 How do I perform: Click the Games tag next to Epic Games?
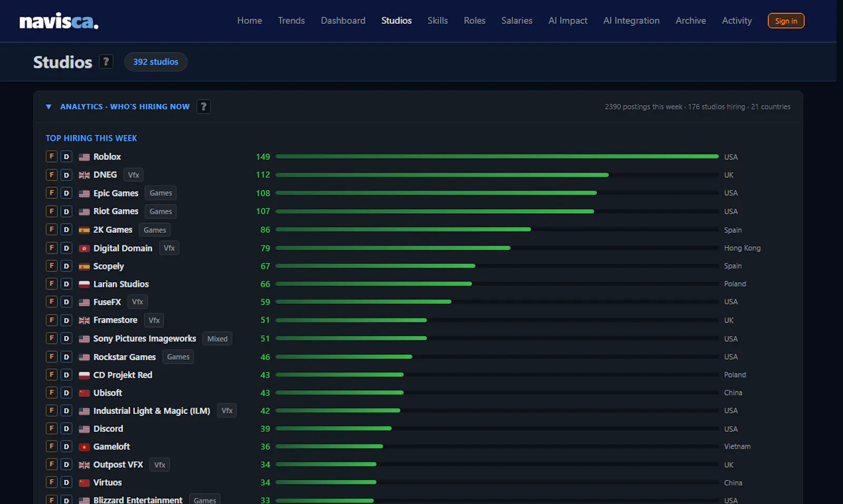161,193
